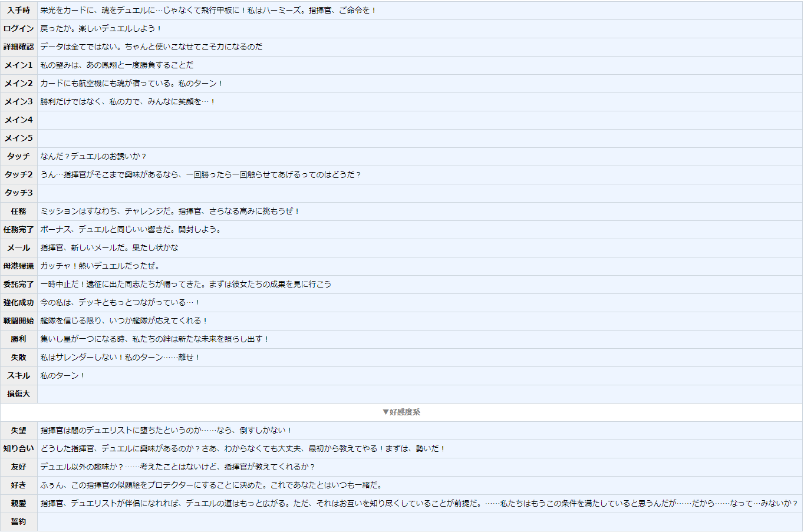Click the 戦闘開始 dialogue line
The height and width of the screenshot is (532, 804).
tap(124, 321)
